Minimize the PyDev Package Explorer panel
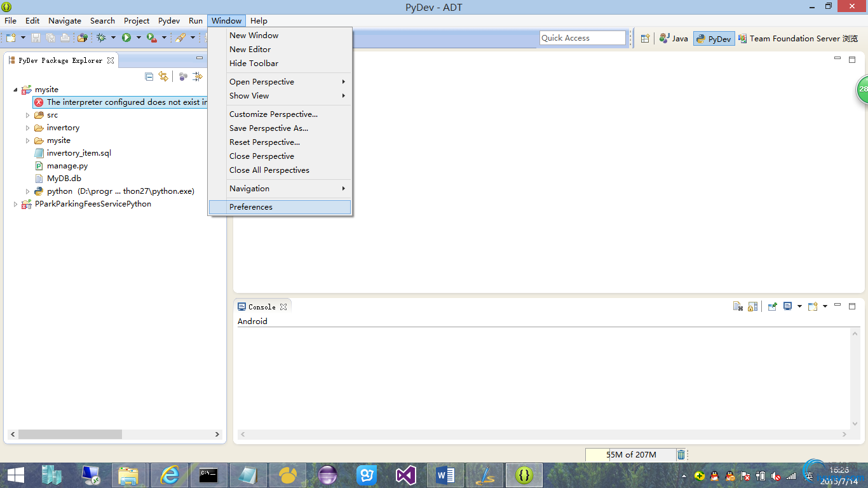The image size is (868, 488). [x=200, y=58]
